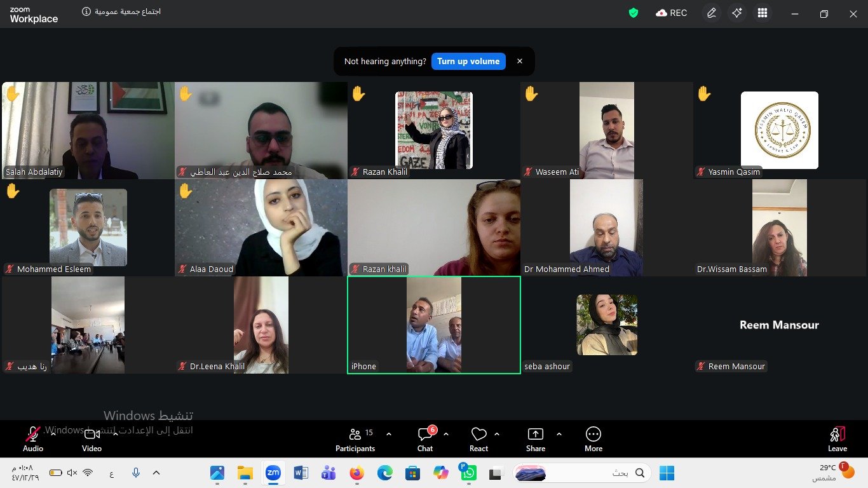Viewport: 868px width, 488px height.
Task: Click the 'seba ashour' name label
Action: (x=547, y=367)
